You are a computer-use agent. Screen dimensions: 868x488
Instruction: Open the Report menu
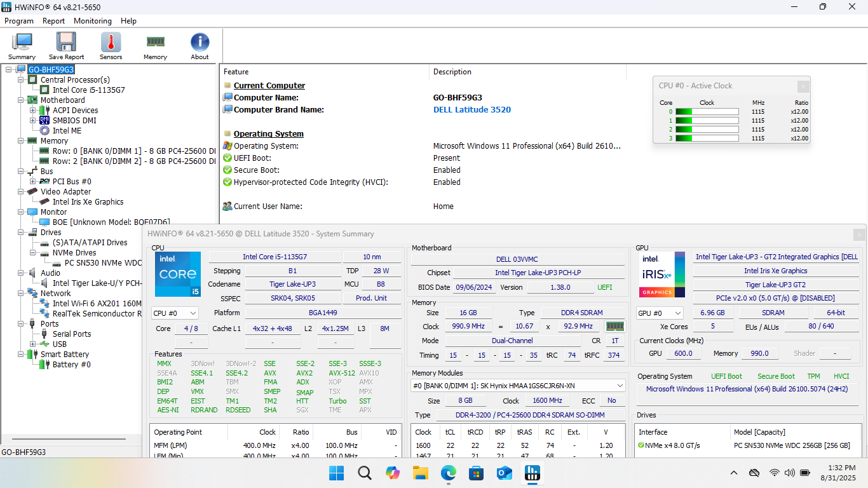tap(53, 21)
